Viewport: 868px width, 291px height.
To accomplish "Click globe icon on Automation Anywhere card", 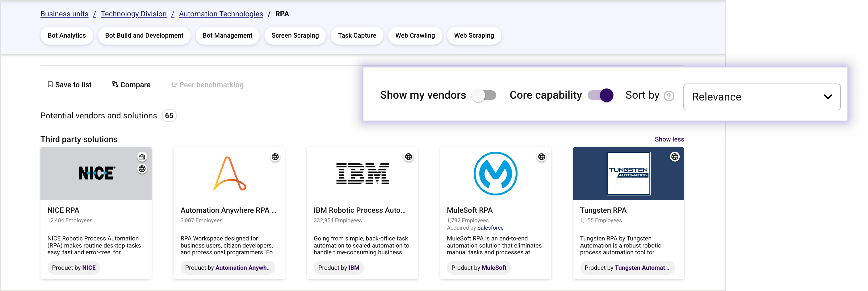I will 275,157.
